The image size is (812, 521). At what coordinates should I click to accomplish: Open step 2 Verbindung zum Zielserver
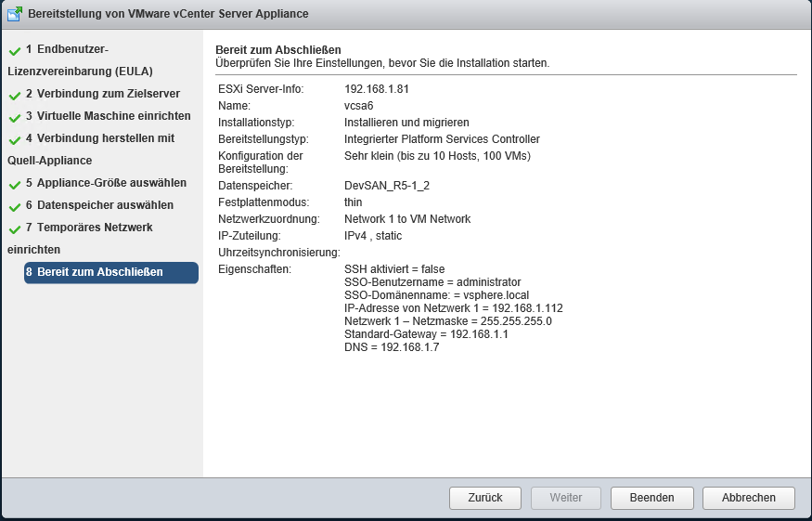pos(103,94)
